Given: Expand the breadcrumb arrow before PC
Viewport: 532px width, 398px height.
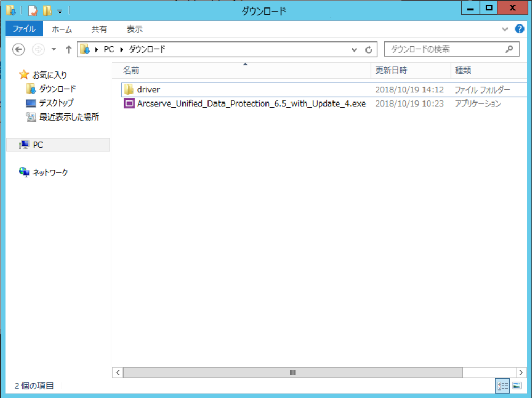Looking at the screenshot, I should [96, 49].
